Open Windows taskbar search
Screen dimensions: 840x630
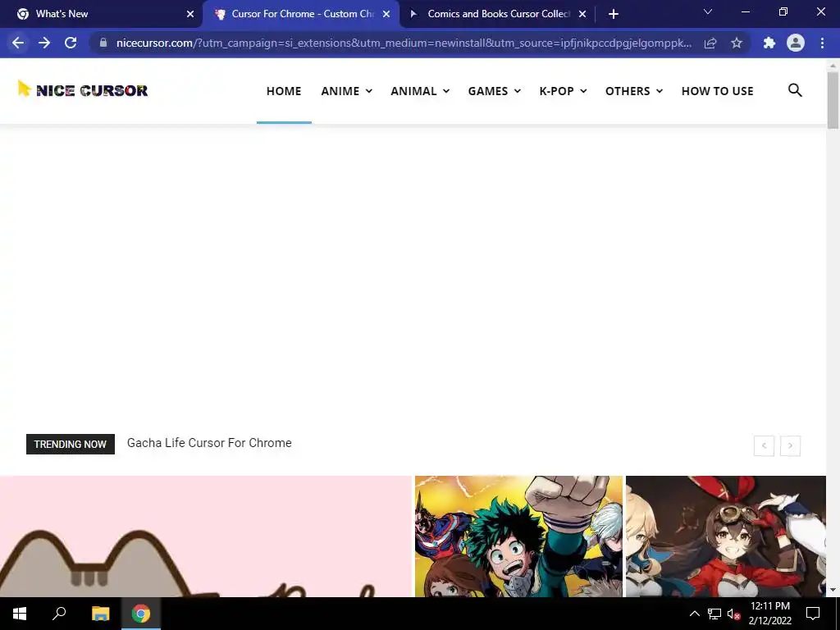click(59, 614)
